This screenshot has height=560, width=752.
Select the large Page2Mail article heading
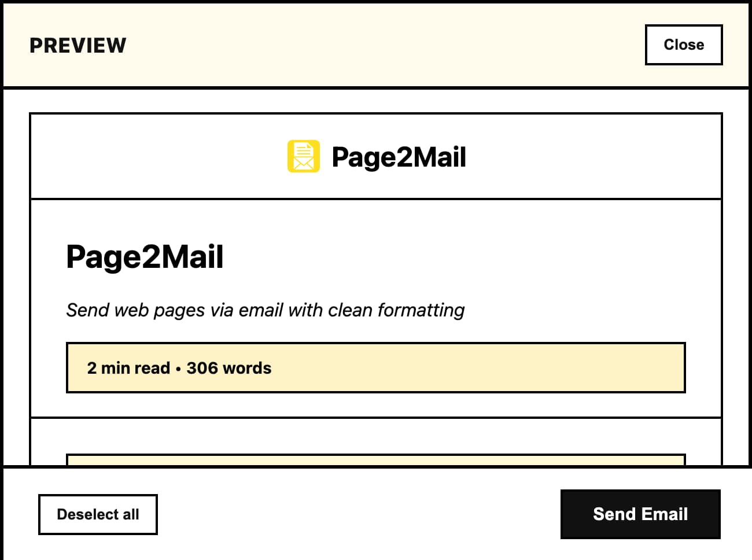point(145,256)
